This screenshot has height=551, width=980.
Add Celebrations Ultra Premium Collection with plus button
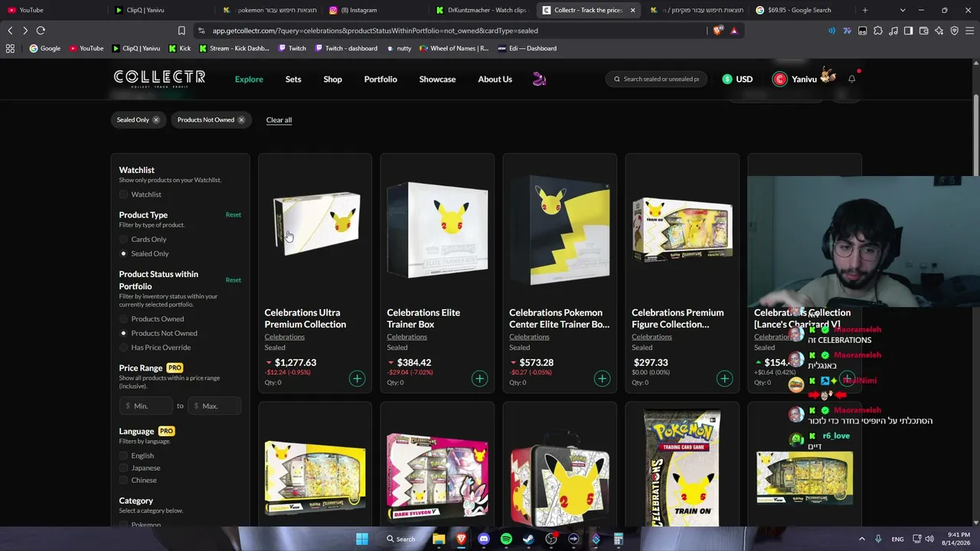(357, 378)
